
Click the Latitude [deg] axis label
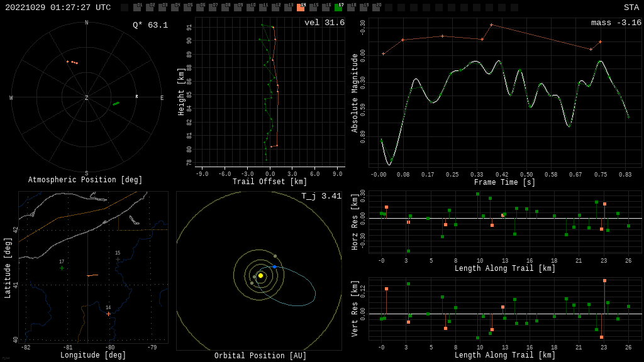(8, 268)
